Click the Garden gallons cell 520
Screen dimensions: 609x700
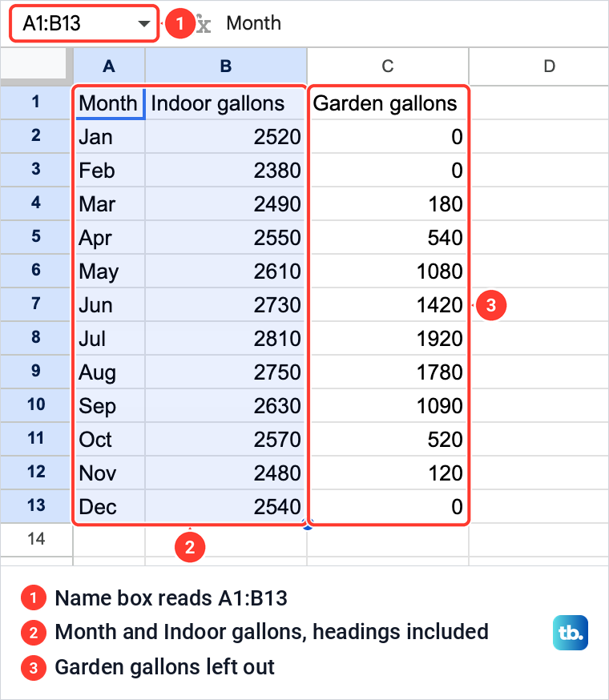388,439
